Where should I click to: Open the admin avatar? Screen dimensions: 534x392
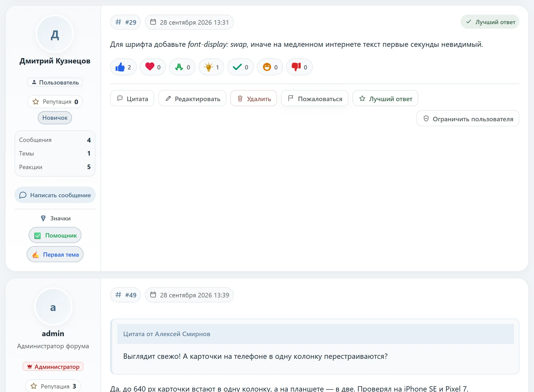pyautogui.click(x=53, y=307)
